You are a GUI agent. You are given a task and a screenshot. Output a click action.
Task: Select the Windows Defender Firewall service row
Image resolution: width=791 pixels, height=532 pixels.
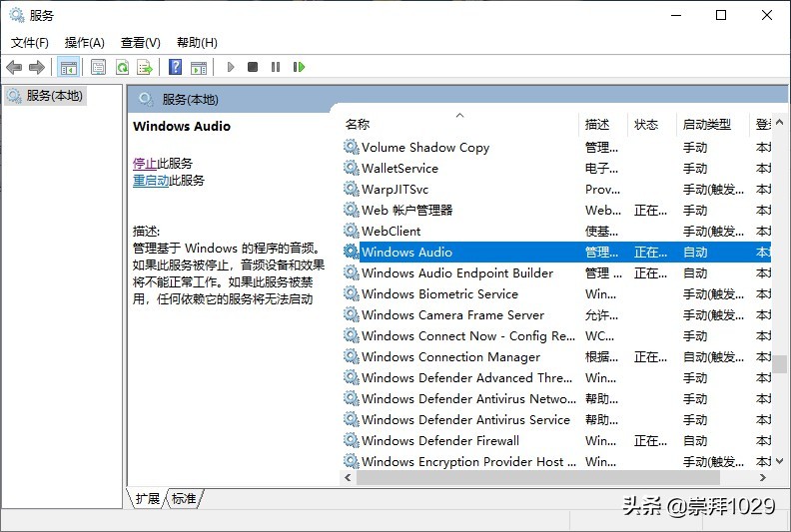point(440,440)
